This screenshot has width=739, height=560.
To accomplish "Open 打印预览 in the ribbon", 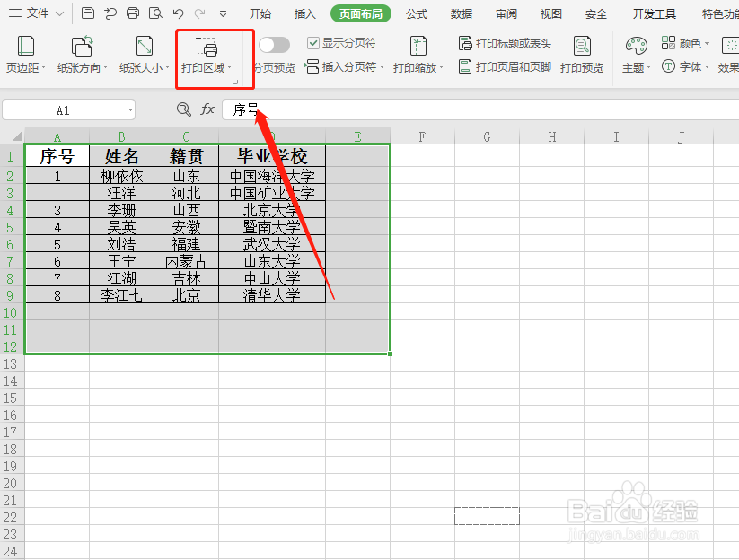I will point(582,55).
